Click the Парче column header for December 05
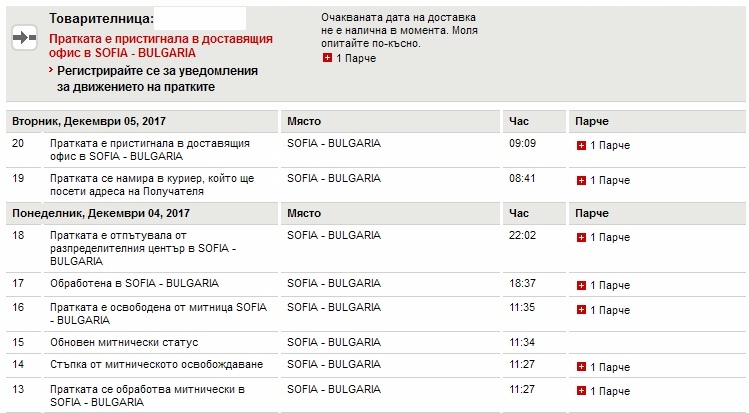The image size is (749, 413). pos(592,121)
